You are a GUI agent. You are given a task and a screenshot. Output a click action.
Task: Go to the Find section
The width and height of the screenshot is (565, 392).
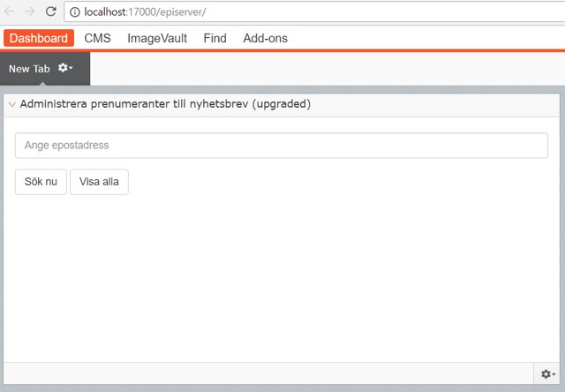[215, 38]
